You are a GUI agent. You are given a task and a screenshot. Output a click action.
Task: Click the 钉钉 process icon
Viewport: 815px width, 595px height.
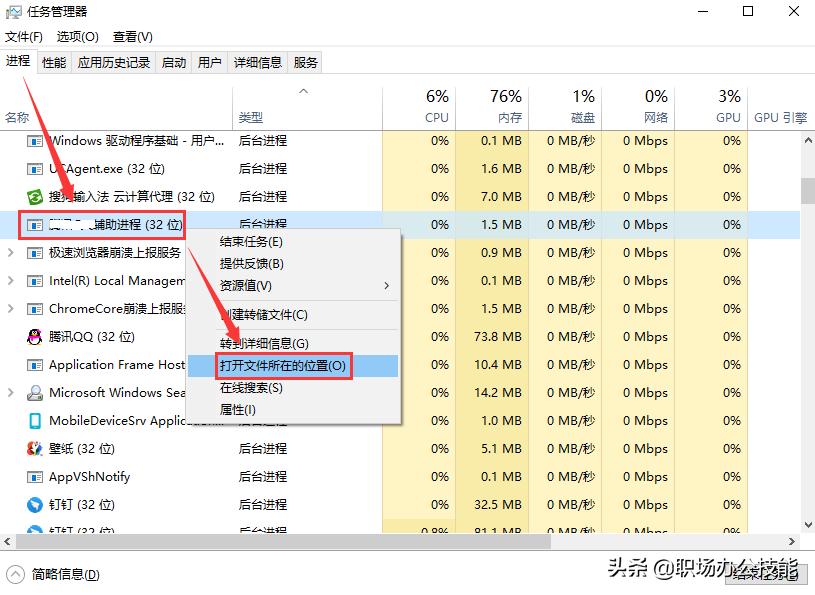click(x=34, y=504)
